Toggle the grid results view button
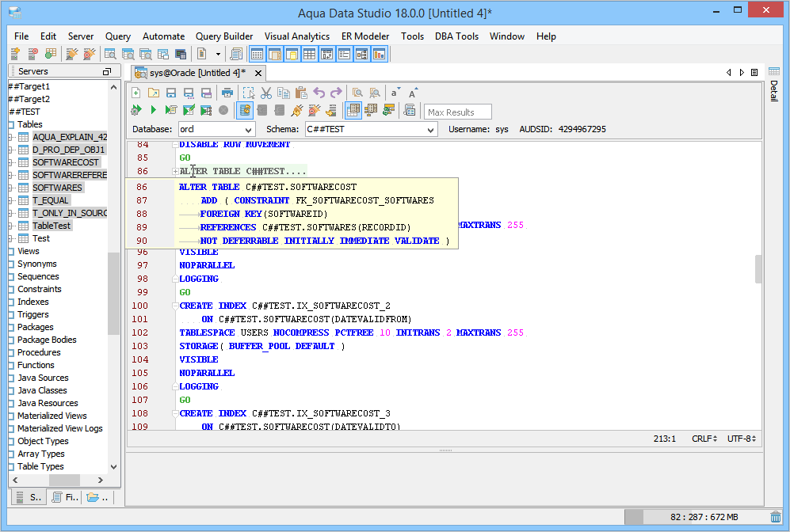 pyautogui.click(x=353, y=110)
